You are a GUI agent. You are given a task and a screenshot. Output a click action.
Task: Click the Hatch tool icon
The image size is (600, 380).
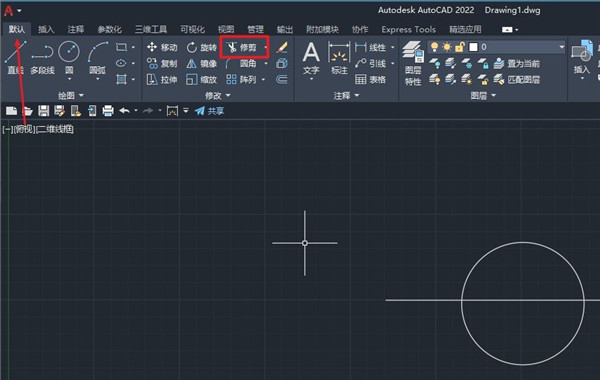tap(121, 79)
